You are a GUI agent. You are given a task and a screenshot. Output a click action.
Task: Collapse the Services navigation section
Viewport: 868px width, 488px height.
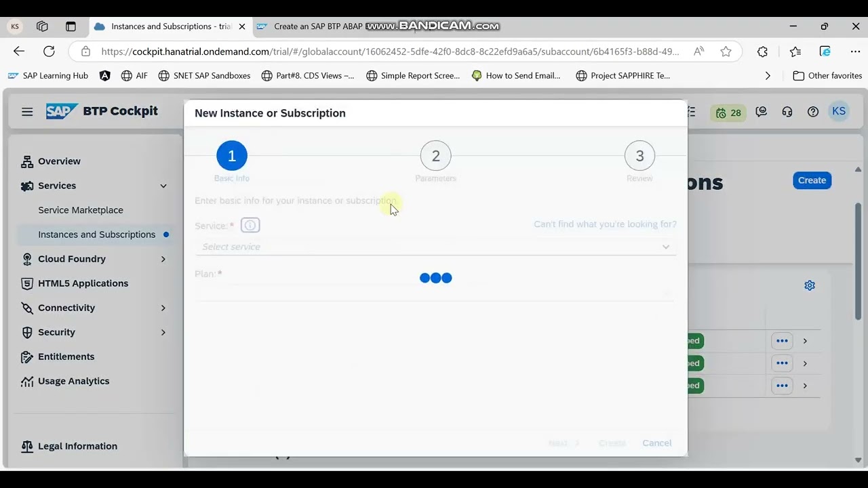(163, 186)
